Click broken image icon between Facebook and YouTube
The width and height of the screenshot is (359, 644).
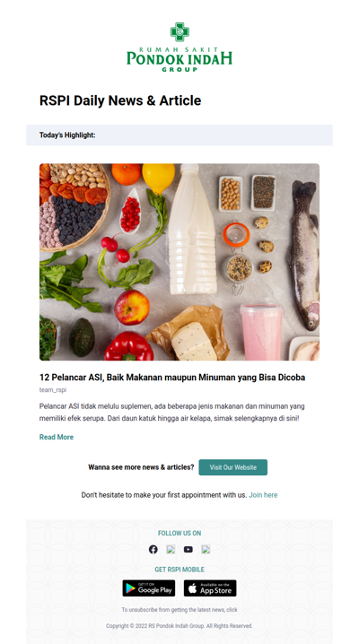(171, 549)
